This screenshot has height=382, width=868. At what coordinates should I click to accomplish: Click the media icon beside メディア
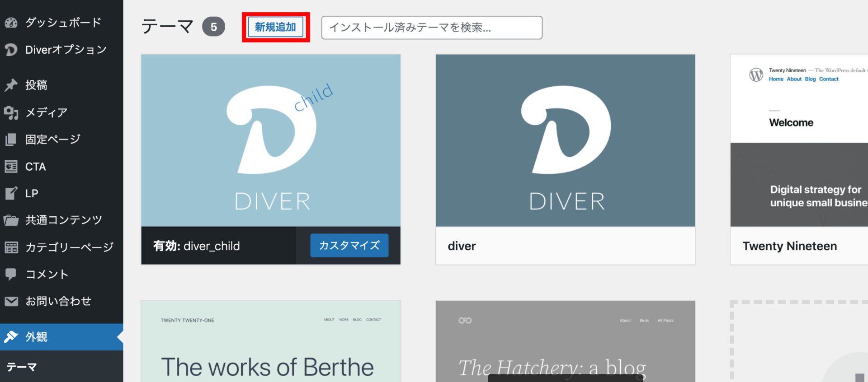(11, 112)
